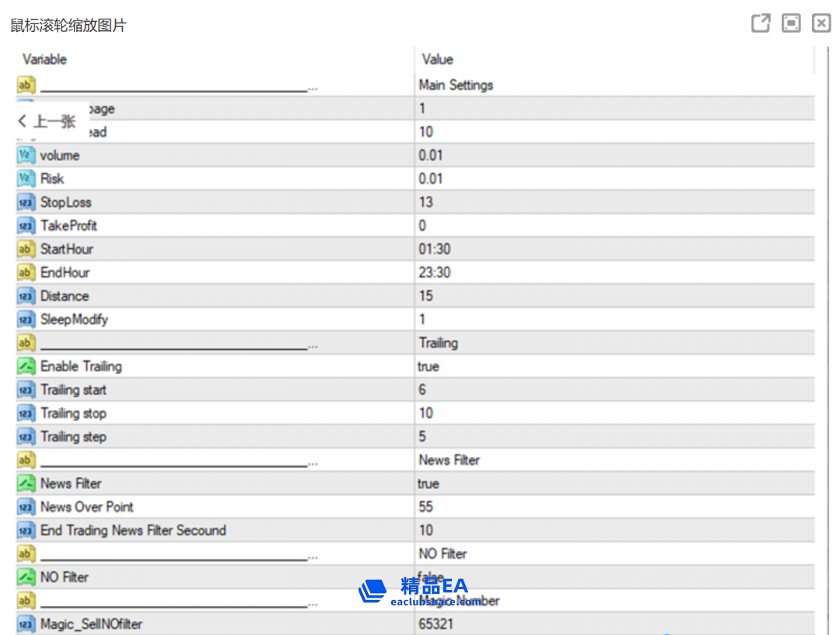The image size is (840, 635).
Task: Select the Variable column header
Action: pos(45,59)
